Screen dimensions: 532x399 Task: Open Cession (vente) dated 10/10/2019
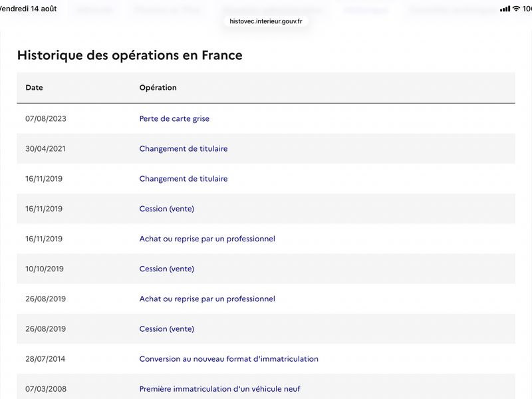coord(167,269)
